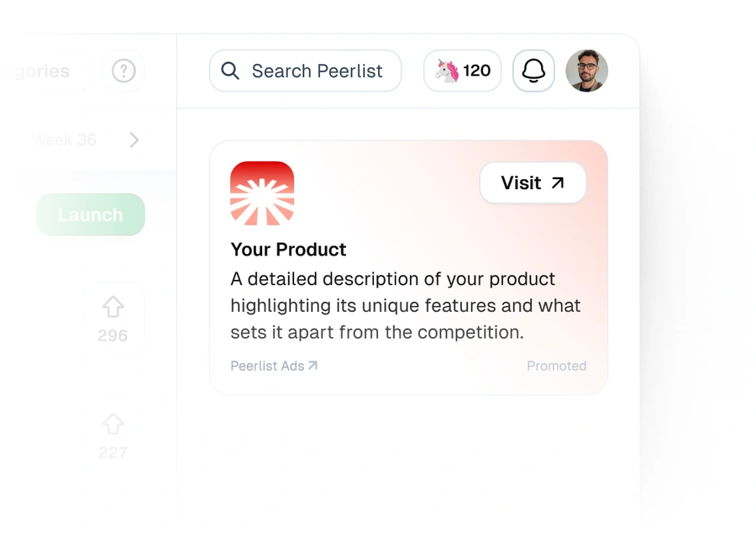
Task: Toggle the upvote arrow above the 296 count
Action: pos(113,308)
